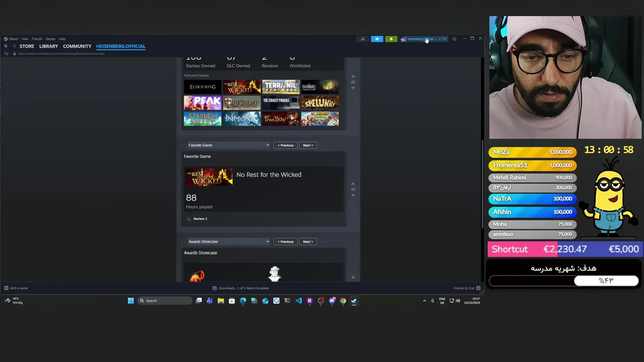The height and width of the screenshot is (362, 644).
Task: Open the Friends menu
Action: tap(37, 39)
